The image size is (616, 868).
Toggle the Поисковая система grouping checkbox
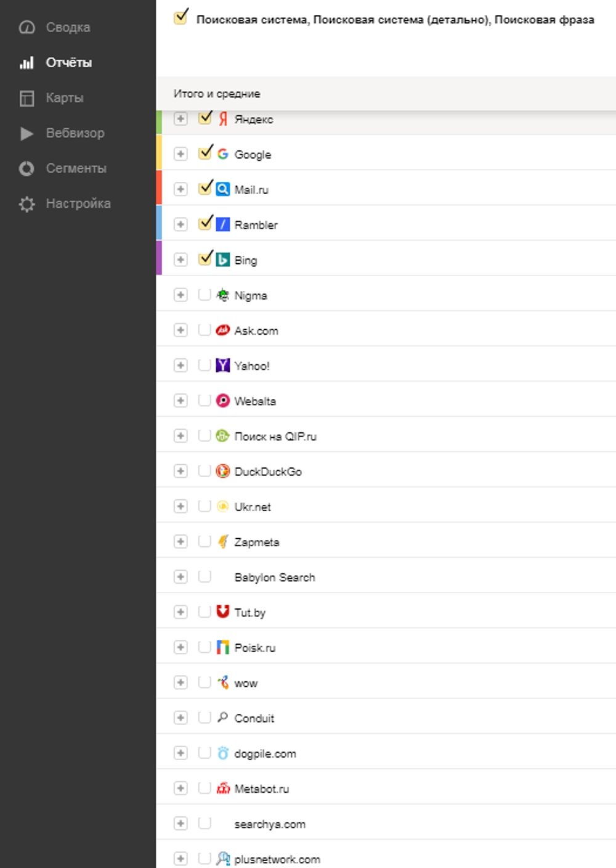point(180,17)
